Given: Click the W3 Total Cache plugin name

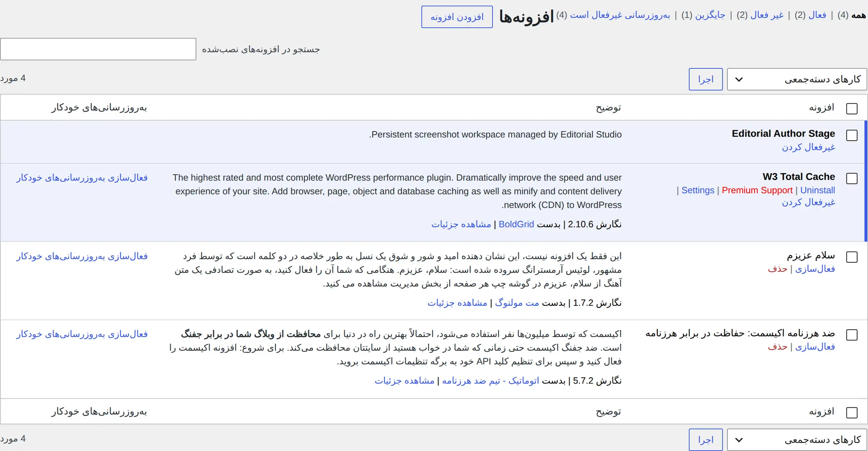Looking at the screenshot, I should (798, 176).
